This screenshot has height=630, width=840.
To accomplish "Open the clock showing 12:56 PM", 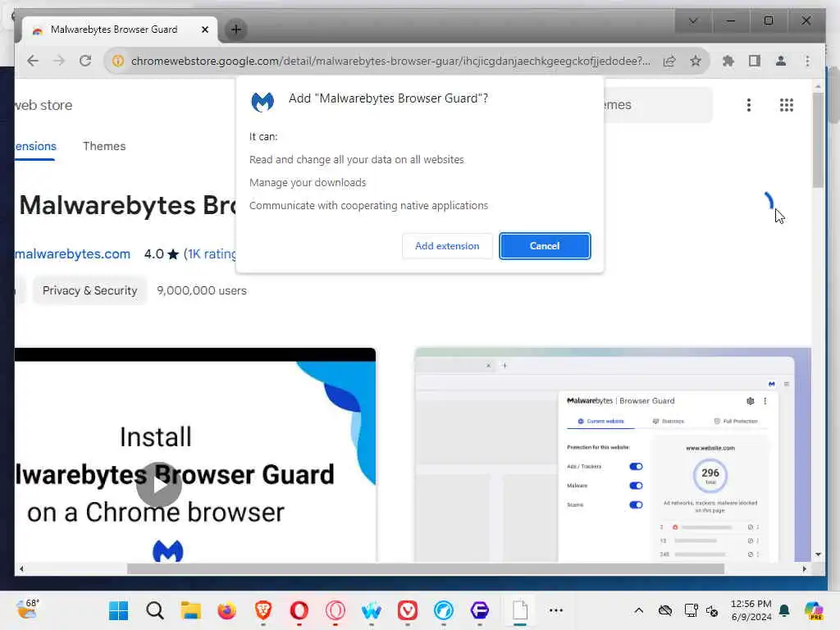I will pyautogui.click(x=751, y=610).
